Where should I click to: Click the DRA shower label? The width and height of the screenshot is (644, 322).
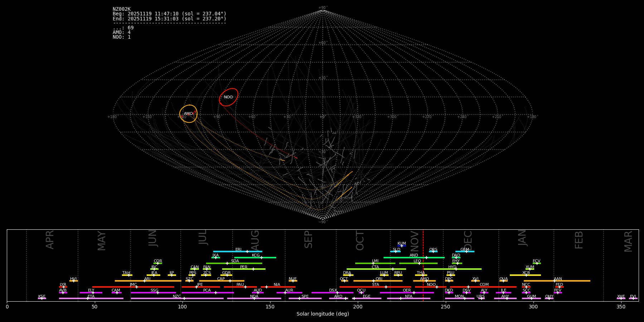(347, 273)
